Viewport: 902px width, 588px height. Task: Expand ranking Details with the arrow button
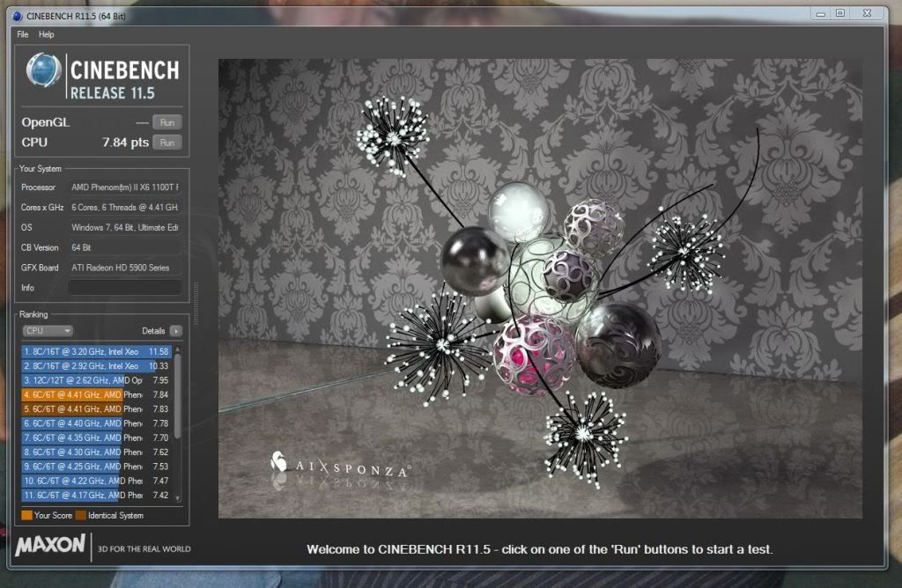coord(176,331)
